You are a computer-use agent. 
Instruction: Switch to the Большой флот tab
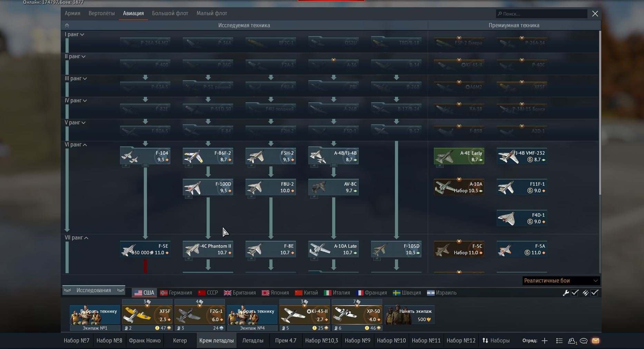(170, 13)
